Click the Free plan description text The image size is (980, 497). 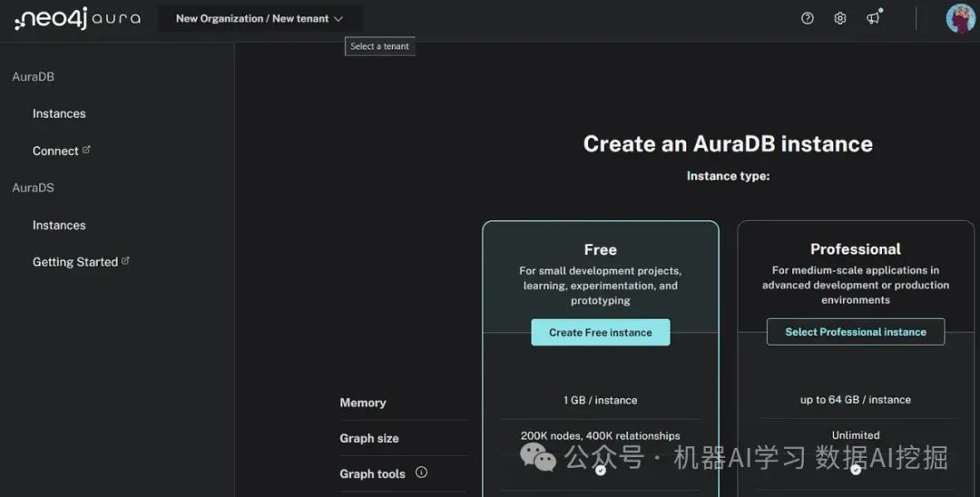point(601,286)
